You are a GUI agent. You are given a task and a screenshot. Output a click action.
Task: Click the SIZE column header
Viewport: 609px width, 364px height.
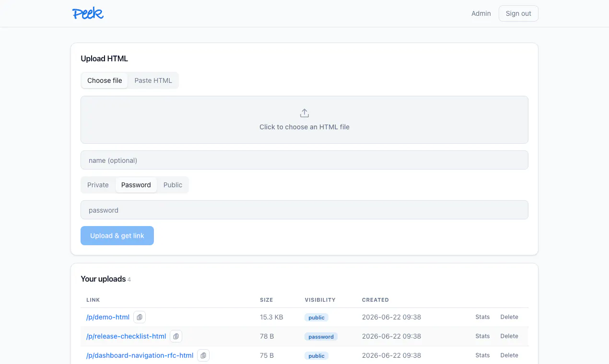point(266,300)
